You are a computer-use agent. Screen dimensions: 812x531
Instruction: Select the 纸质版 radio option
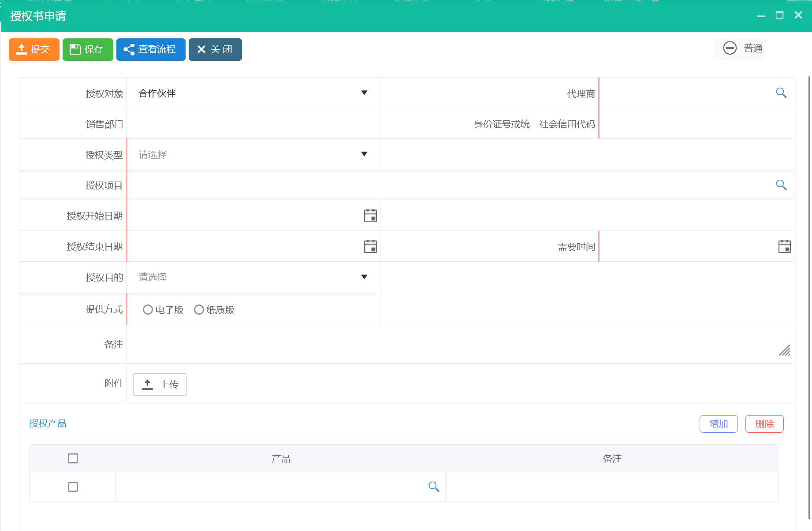(199, 310)
